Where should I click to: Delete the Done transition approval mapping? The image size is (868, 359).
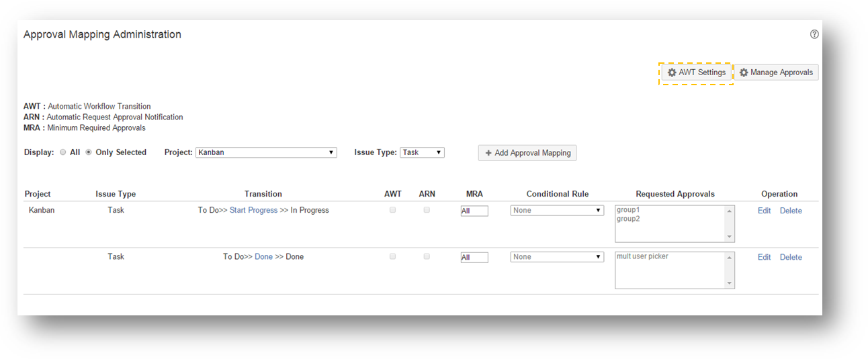pos(791,257)
